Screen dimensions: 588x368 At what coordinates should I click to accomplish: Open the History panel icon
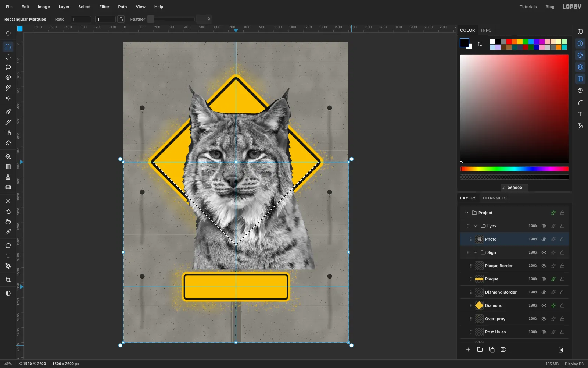click(580, 91)
